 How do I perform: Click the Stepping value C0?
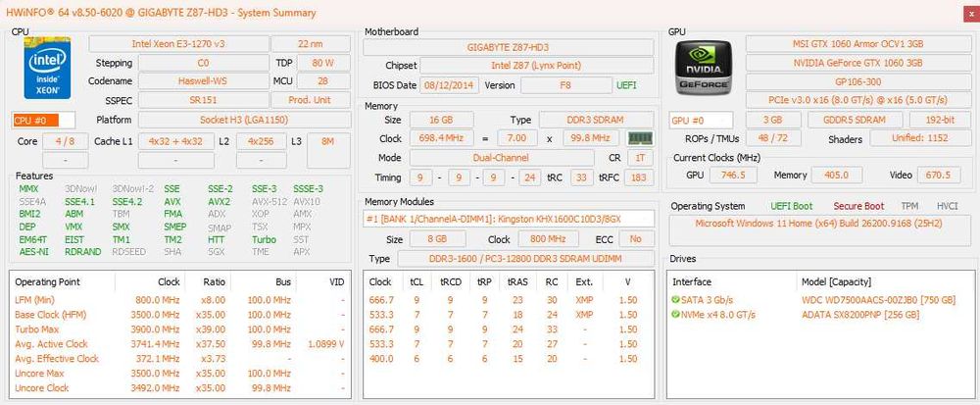click(203, 63)
